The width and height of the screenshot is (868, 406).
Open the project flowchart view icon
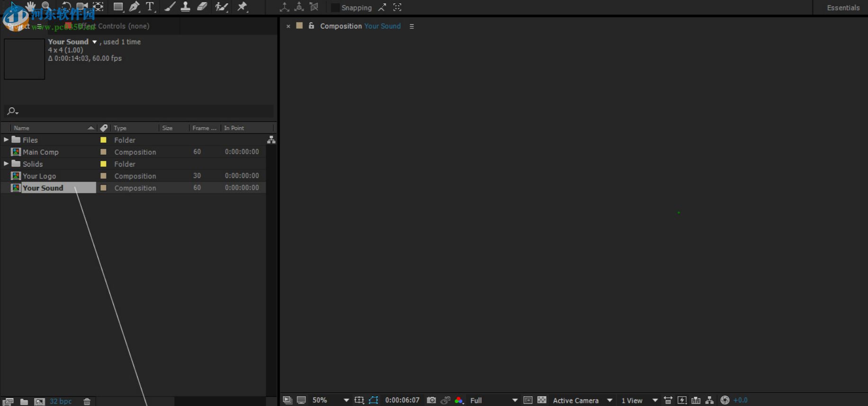[x=271, y=140]
